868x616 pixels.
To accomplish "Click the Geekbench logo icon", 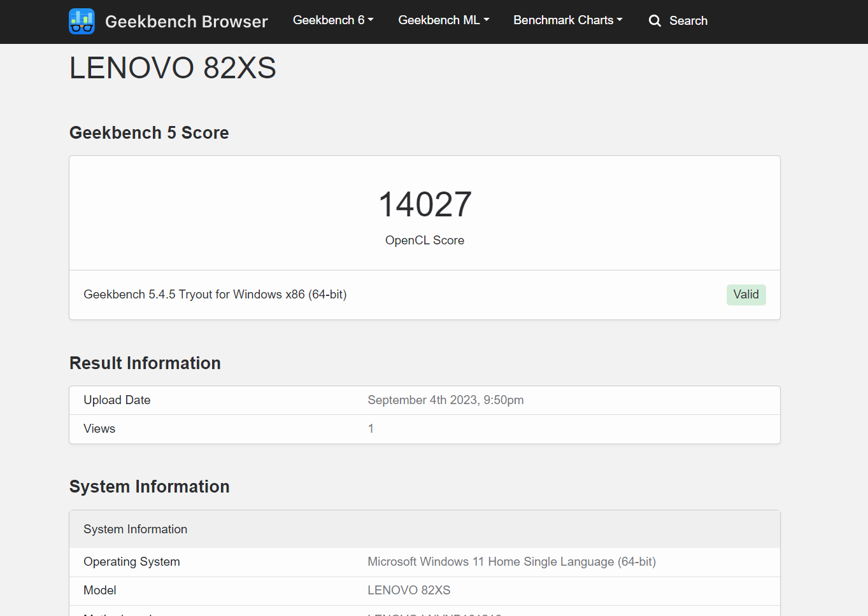I will [82, 21].
